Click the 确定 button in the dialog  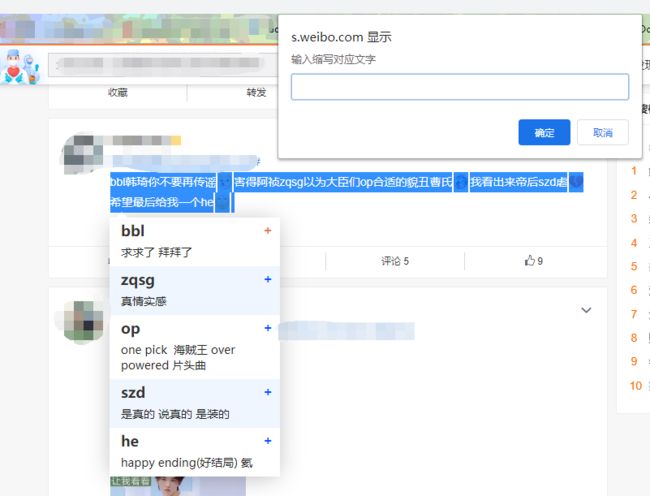(x=544, y=133)
